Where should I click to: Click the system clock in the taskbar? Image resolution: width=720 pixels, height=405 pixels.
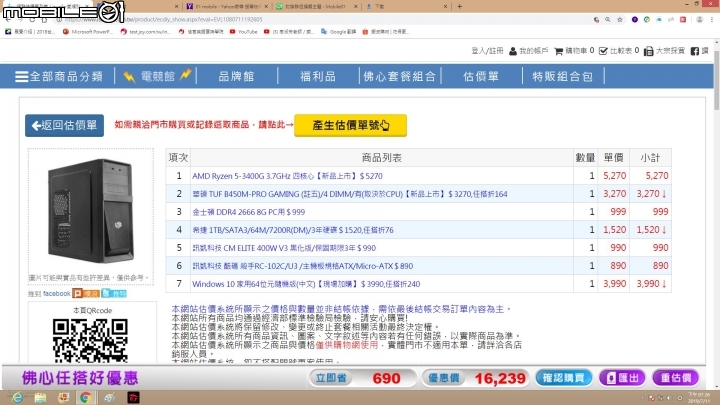coord(699,398)
